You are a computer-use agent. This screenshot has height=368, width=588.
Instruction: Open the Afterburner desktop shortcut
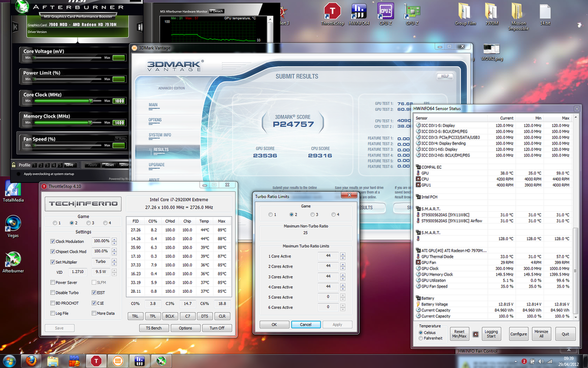(13, 262)
